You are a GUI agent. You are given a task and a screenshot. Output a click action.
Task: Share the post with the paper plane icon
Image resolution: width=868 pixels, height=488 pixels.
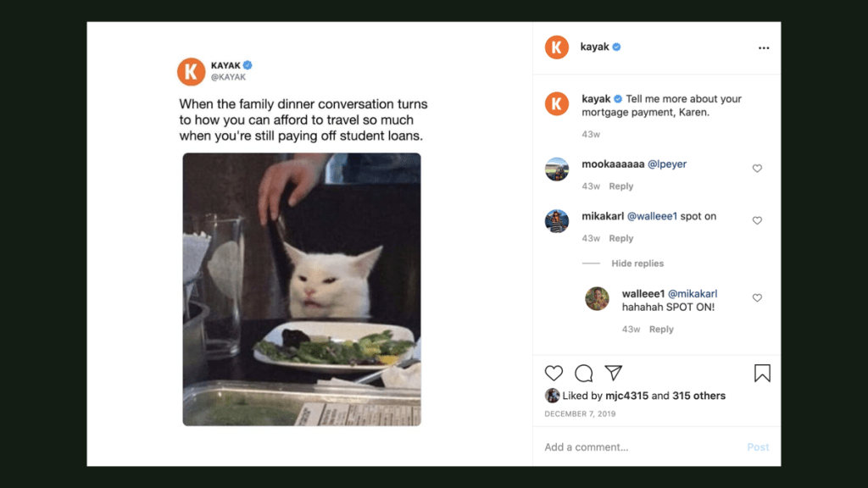614,373
